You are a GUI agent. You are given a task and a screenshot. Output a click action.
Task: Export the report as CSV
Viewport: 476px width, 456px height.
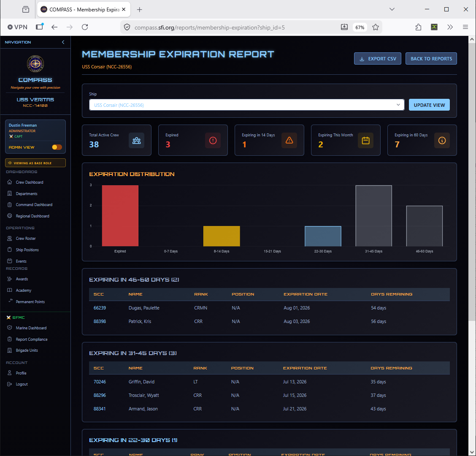377,59
